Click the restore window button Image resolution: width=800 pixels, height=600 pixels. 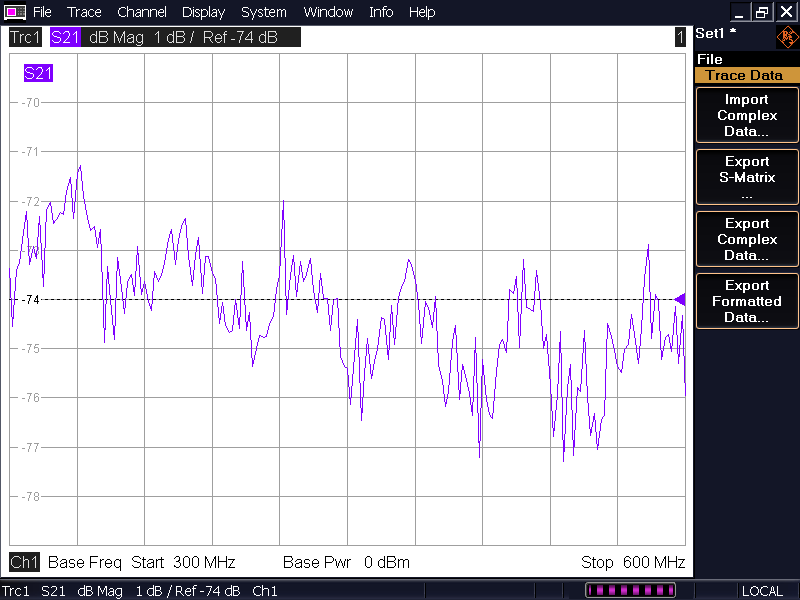click(763, 12)
